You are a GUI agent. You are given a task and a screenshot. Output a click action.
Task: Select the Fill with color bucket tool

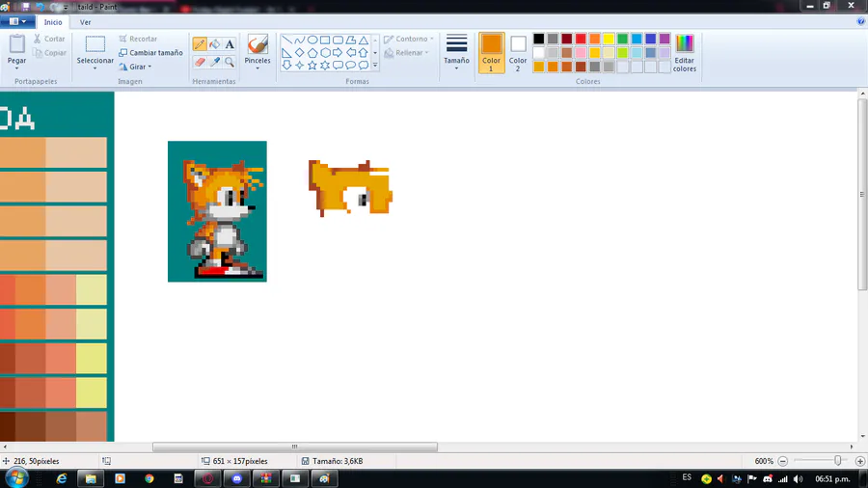point(215,44)
